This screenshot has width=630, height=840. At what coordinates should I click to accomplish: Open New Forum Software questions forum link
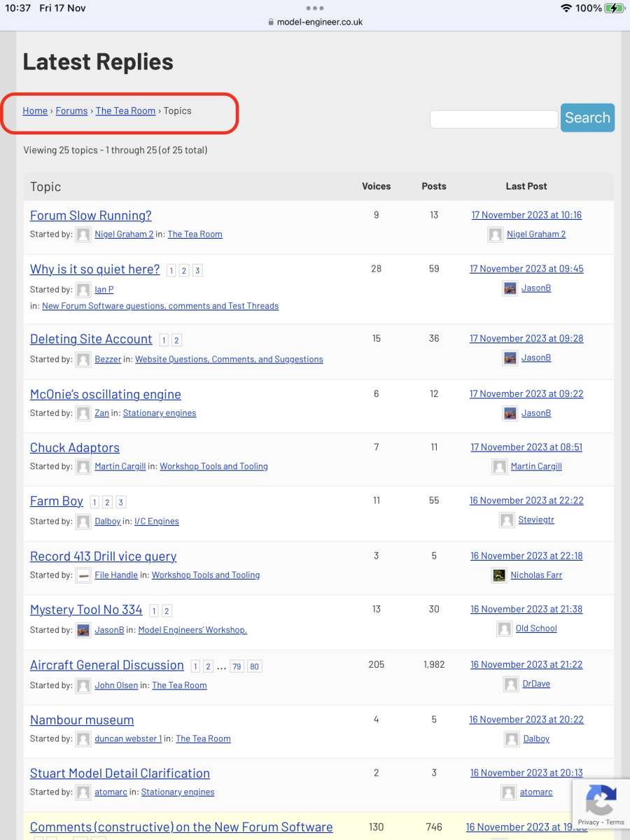160,306
